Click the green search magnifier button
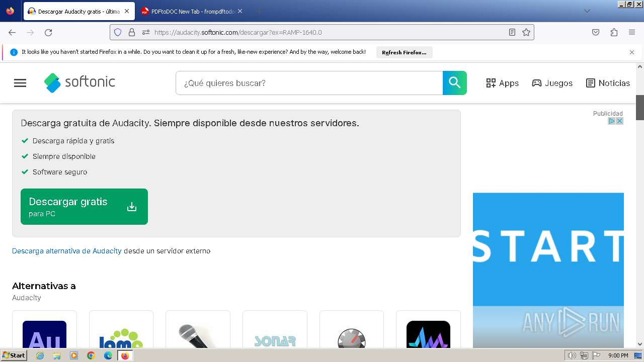This screenshot has height=362, width=644. (x=455, y=83)
